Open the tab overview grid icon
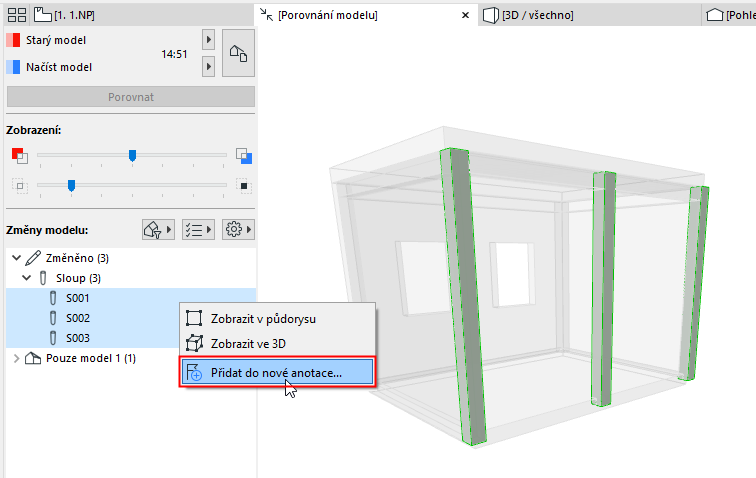This screenshot has width=756, height=478. 17,15
